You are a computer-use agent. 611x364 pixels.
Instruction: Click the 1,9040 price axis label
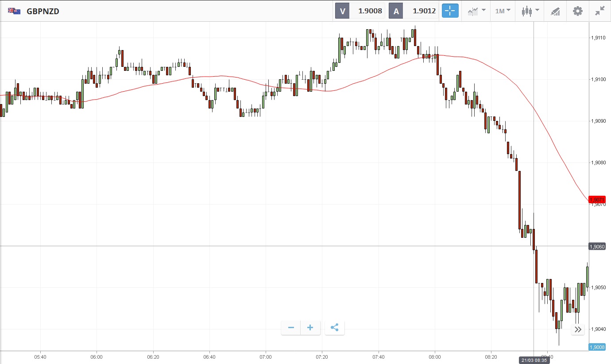click(598, 329)
